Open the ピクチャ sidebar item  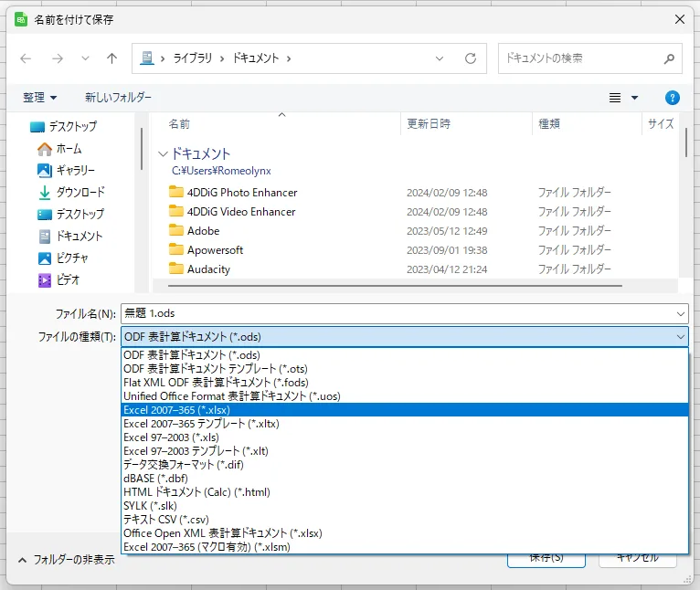point(71,258)
